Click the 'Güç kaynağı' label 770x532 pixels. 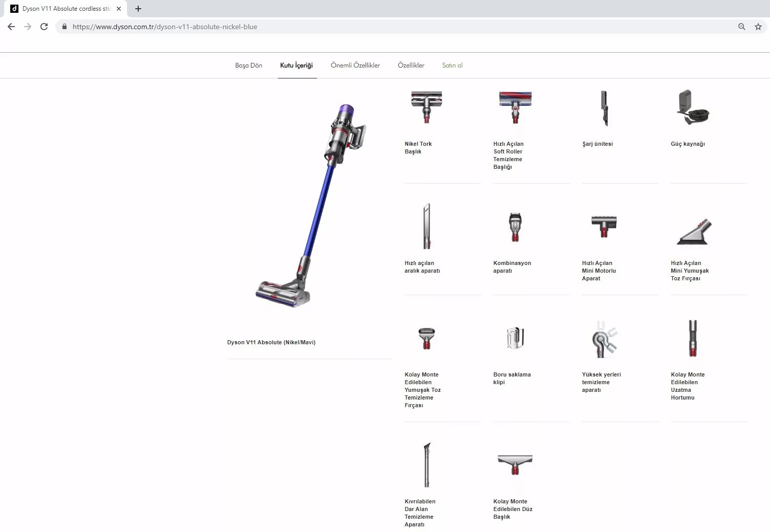click(x=688, y=144)
